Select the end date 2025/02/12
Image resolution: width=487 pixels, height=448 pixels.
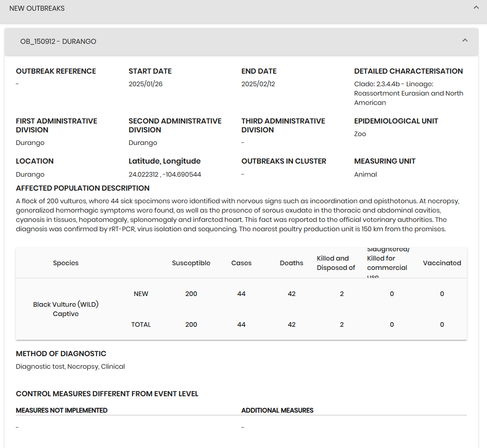[258, 84]
